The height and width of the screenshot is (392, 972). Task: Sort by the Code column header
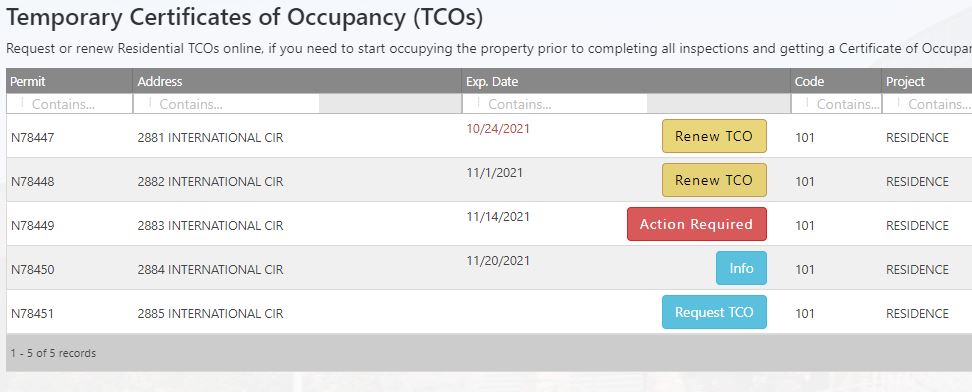pyautogui.click(x=809, y=81)
